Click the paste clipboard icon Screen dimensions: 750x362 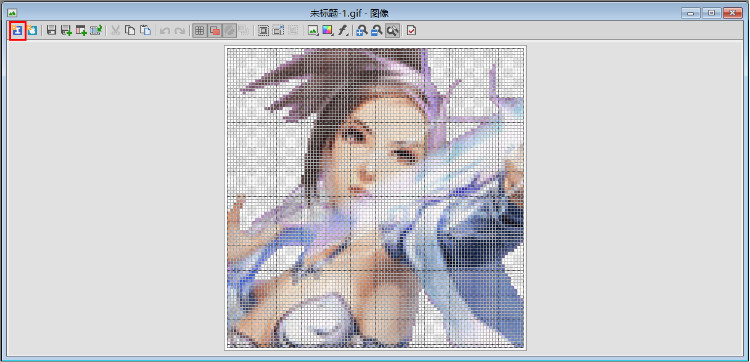coord(145,31)
